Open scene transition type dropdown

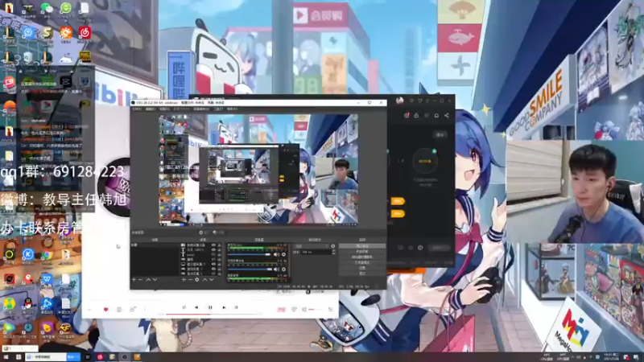[x=312, y=246]
